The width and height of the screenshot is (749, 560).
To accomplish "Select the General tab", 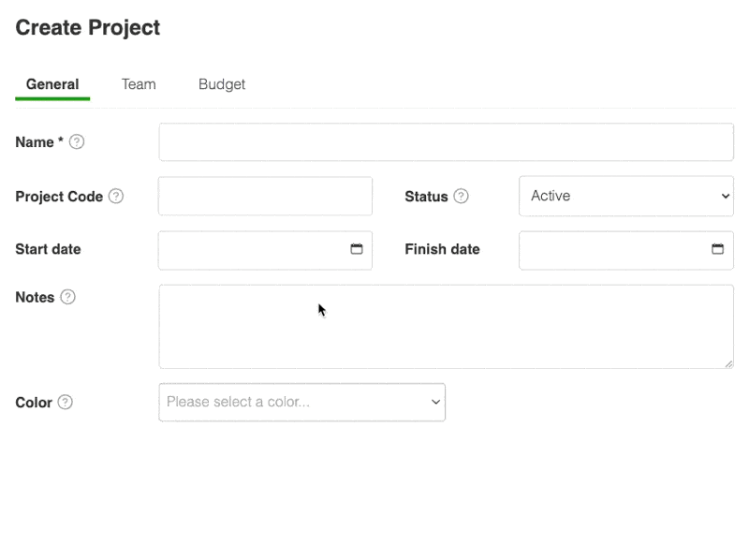I will click(x=52, y=84).
